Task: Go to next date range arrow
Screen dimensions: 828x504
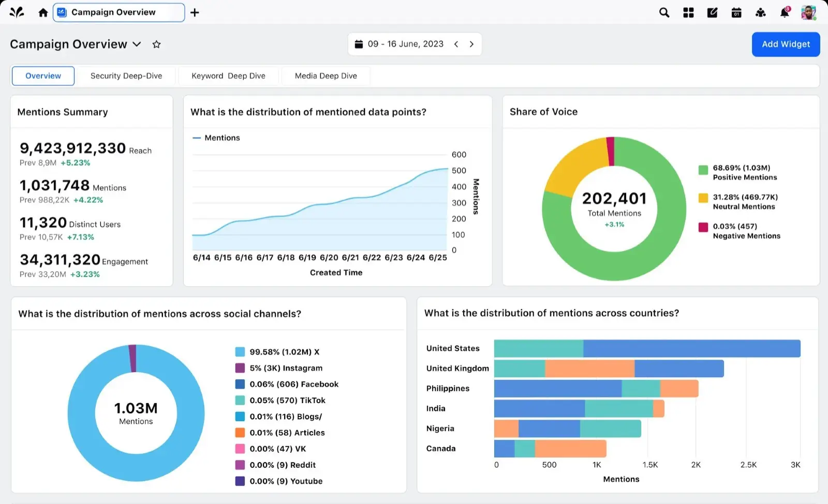Action: pyautogui.click(x=471, y=44)
